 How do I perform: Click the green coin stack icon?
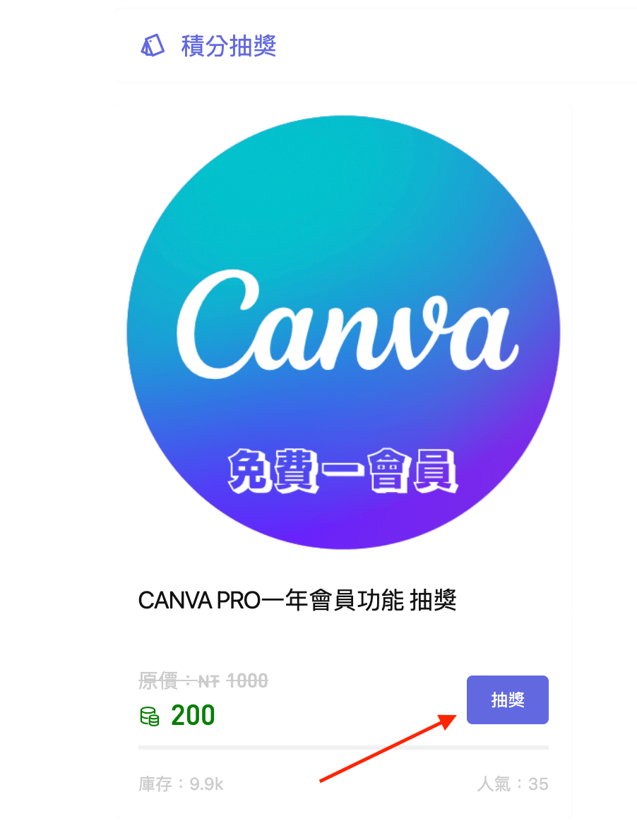(x=150, y=716)
